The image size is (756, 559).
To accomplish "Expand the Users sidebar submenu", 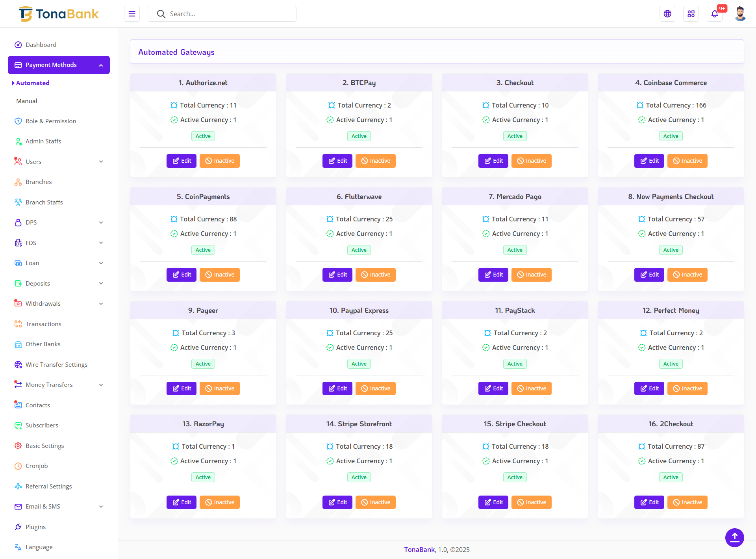I will [101, 162].
